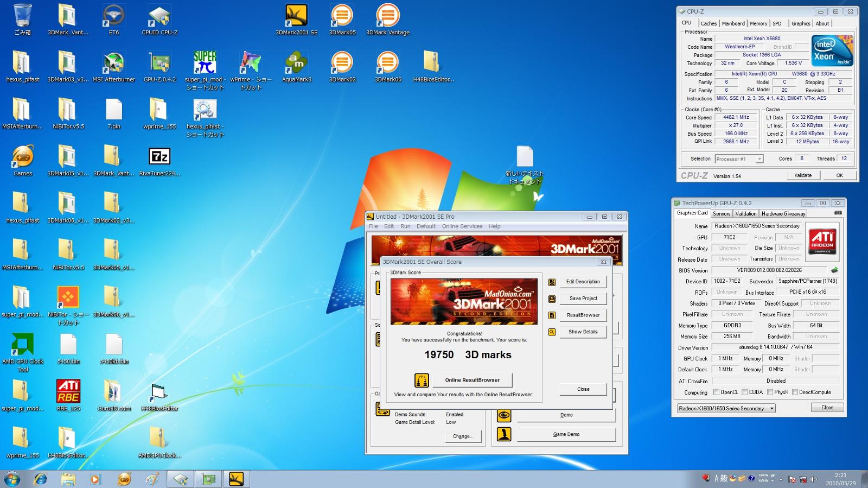Open the Graphics tab in CPU-Z
The image size is (868, 488).
click(x=801, y=23)
